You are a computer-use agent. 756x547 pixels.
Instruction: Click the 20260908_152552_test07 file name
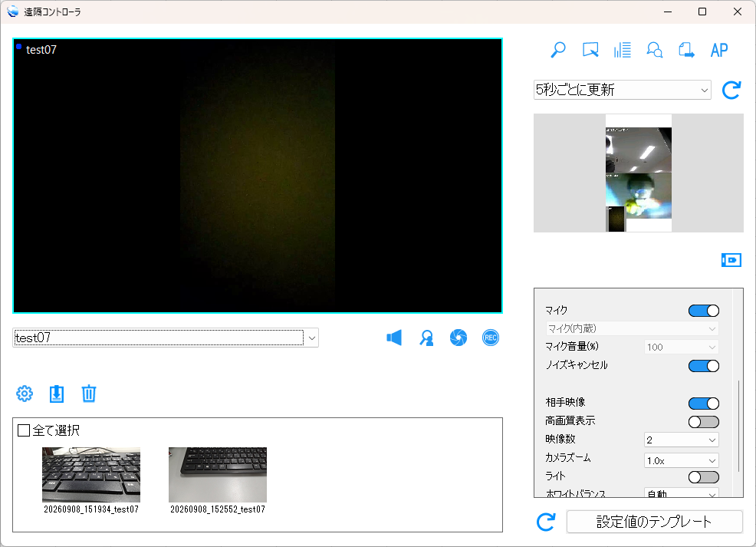(x=218, y=509)
